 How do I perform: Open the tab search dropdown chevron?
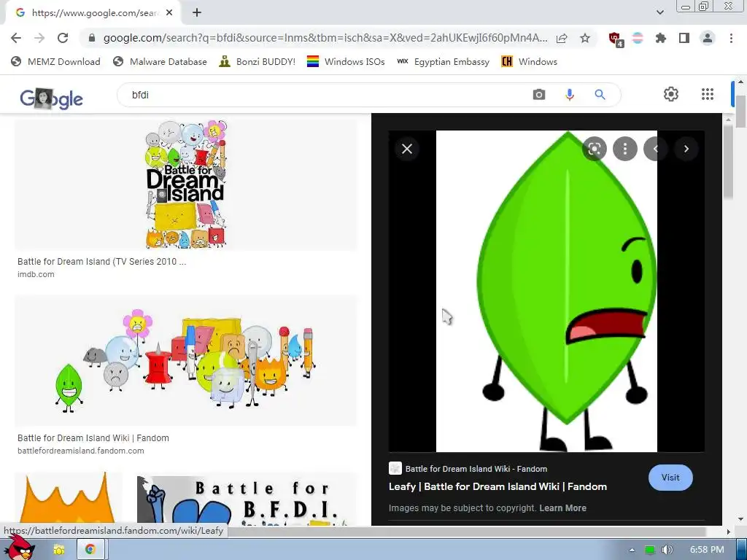[x=659, y=12]
